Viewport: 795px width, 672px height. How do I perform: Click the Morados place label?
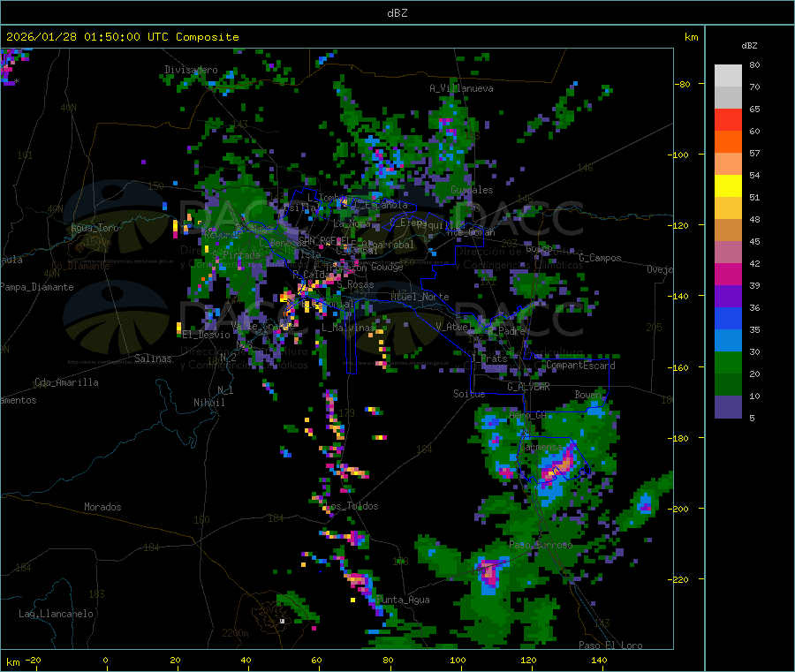[x=102, y=507]
